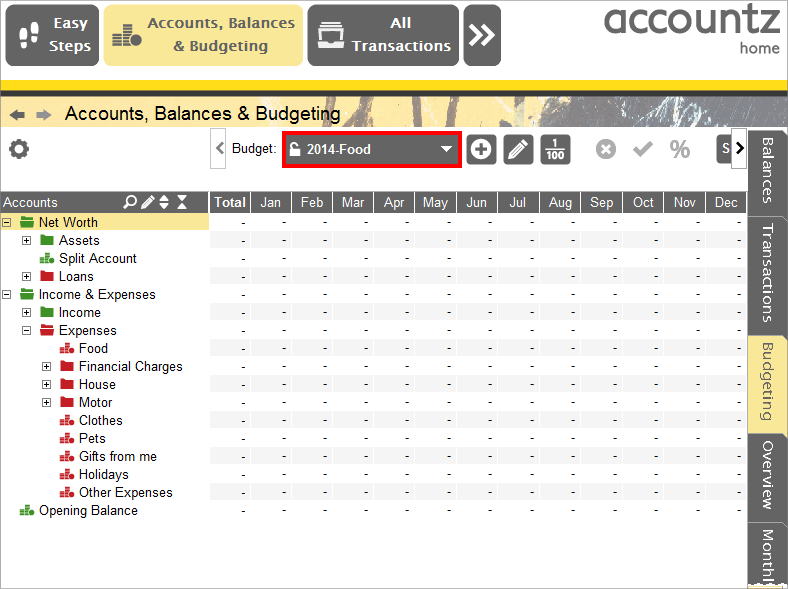Go back with the left arrow
Screen dimensions: 788x589
point(17,115)
